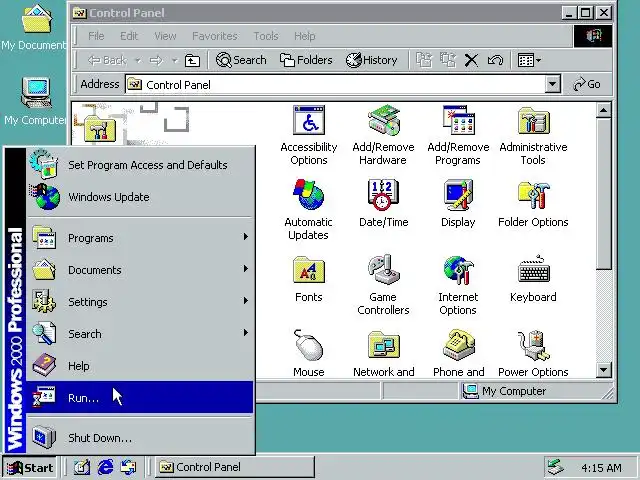Select Windows Update in Start menu

point(140,197)
